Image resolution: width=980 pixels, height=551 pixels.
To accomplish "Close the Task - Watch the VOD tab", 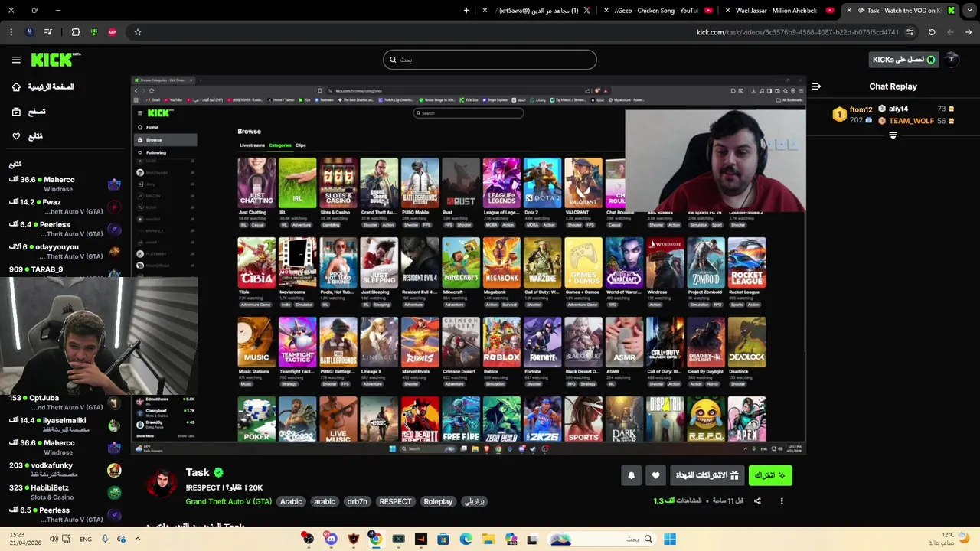I will click(x=849, y=11).
